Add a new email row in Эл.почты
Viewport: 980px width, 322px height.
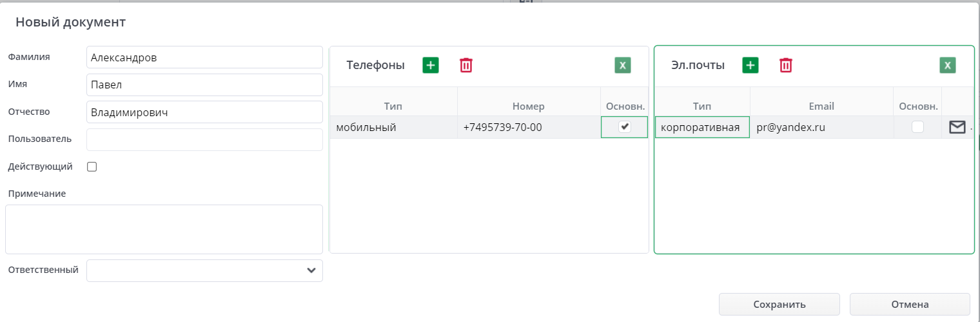[x=750, y=65]
